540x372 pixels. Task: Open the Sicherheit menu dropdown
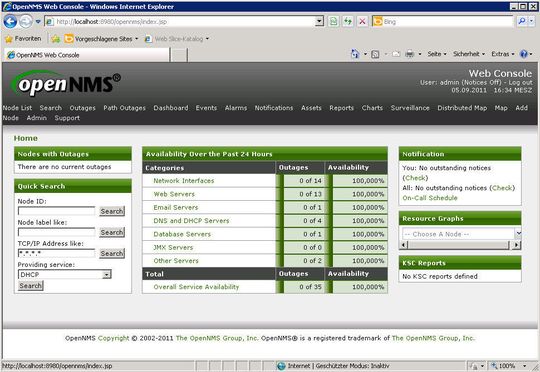(x=469, y=54)
